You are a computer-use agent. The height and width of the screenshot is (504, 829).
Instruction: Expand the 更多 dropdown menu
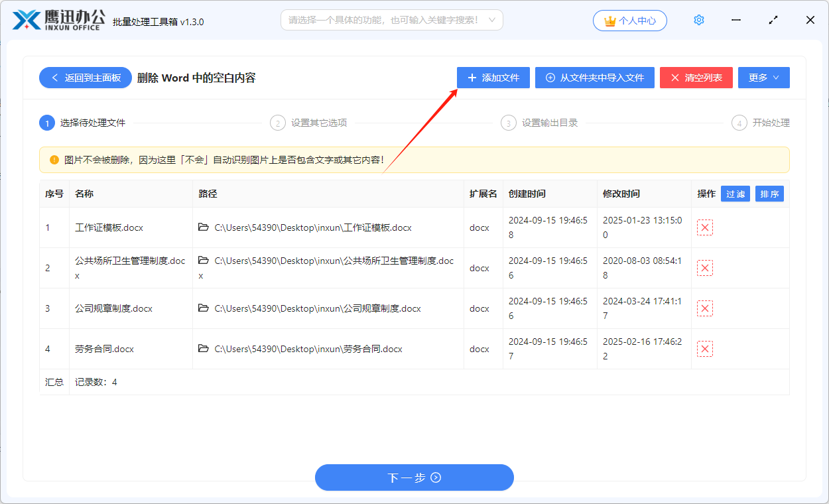coord(763,78)
